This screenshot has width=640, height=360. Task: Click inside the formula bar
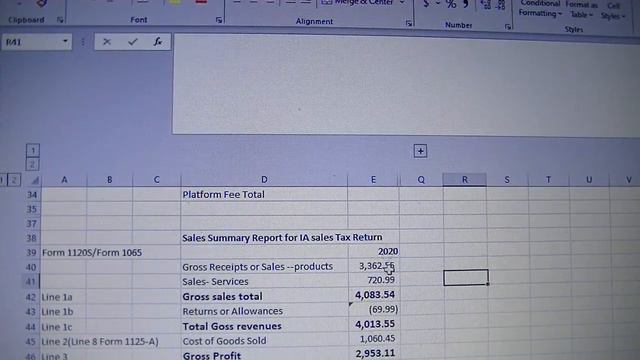click(x=406, y=85)
